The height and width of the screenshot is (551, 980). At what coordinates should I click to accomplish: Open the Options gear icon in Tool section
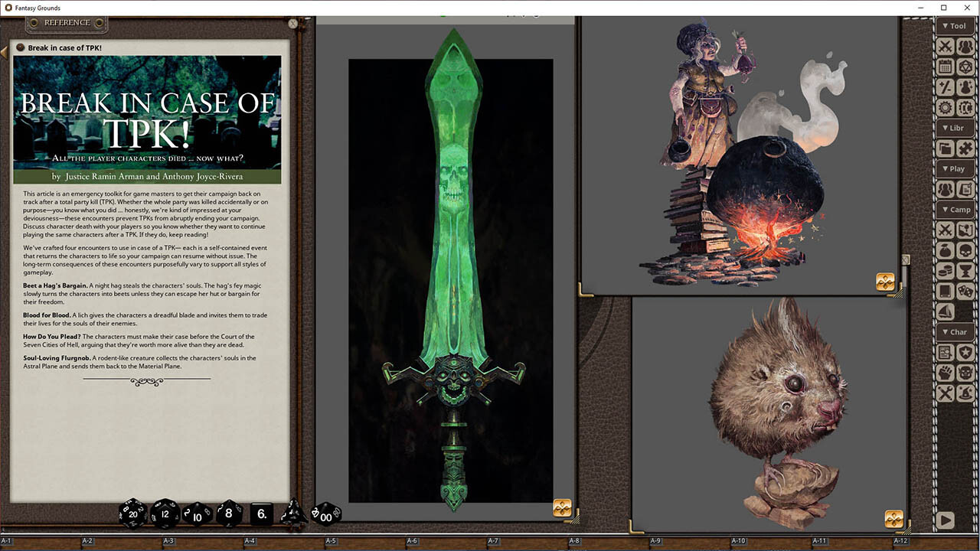click(x=945, y=106)
